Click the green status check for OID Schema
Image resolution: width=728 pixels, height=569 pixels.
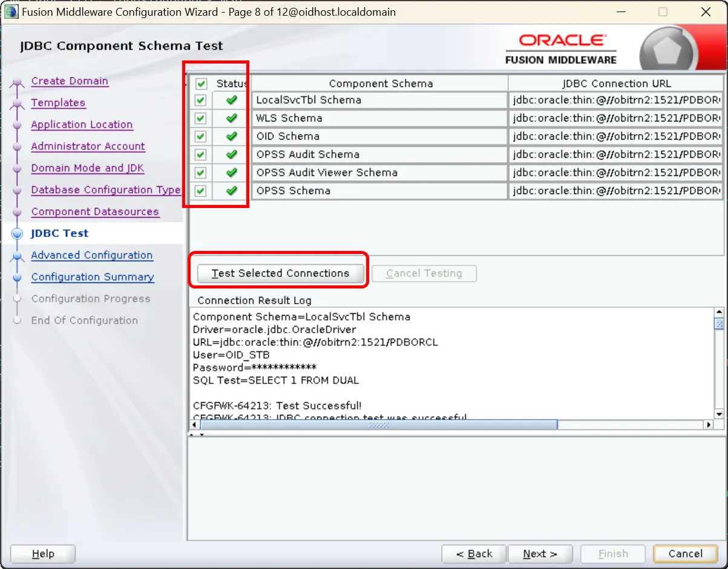231,137
